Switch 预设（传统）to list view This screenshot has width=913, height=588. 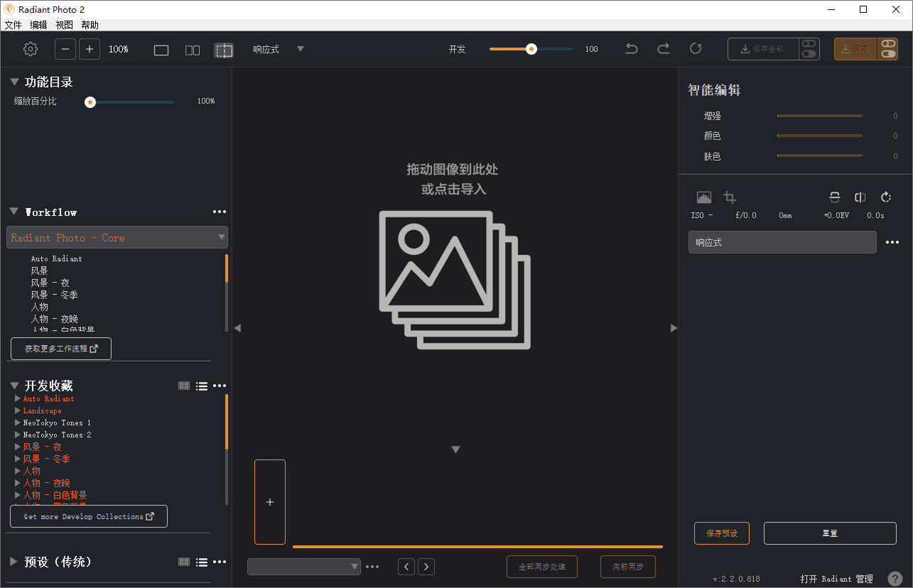click(x=202, y=562)
